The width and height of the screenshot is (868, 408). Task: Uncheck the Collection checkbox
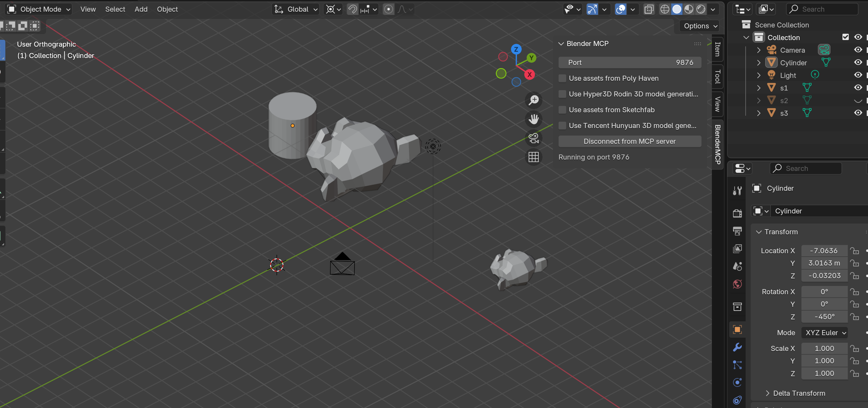[845, 37]
